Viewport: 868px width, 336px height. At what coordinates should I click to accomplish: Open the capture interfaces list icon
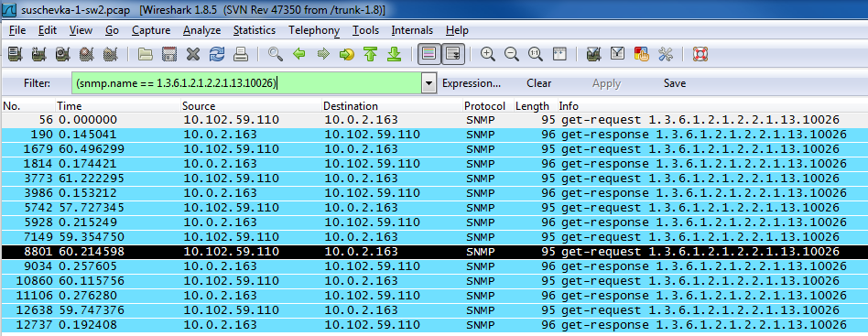[16, 54]
